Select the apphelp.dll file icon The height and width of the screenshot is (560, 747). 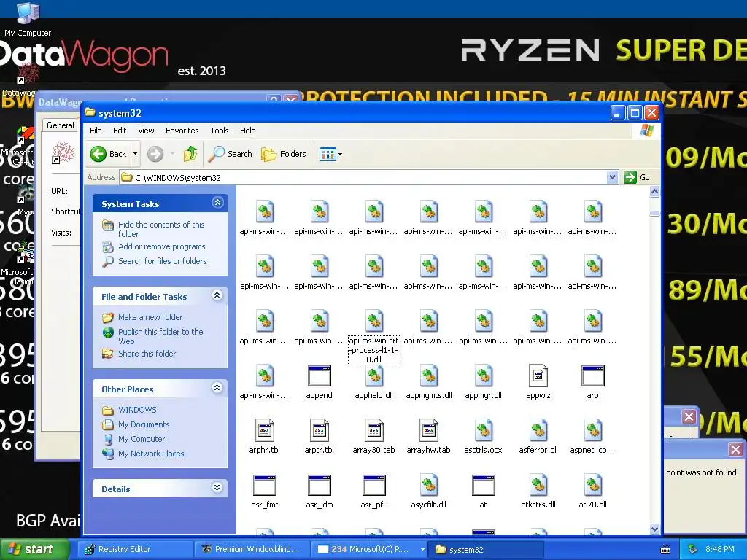click(374, 376)
